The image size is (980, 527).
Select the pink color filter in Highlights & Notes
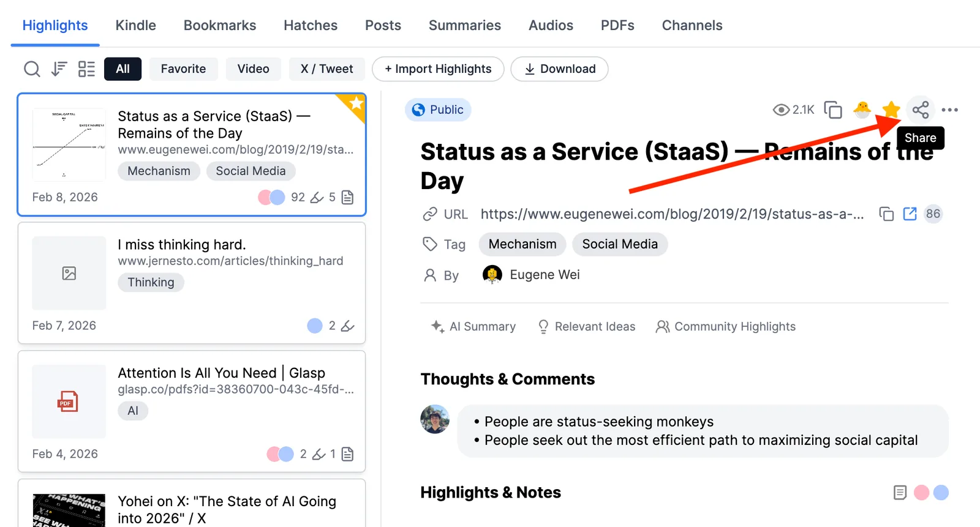[921, 493]
